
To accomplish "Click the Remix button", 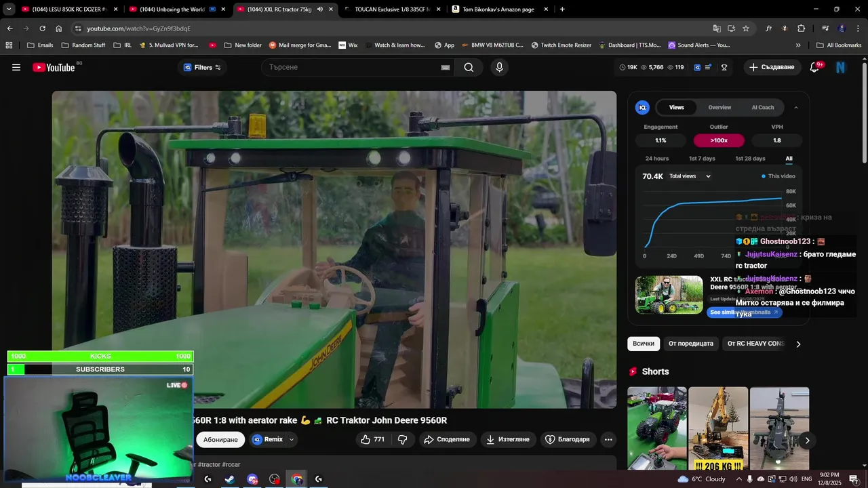I will (268, 439).
